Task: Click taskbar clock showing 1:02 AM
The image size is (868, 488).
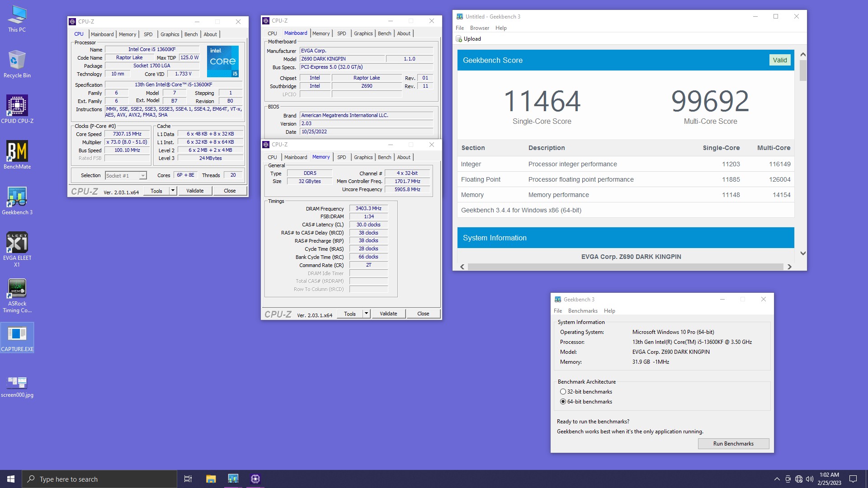Action: tap(829, 479)
